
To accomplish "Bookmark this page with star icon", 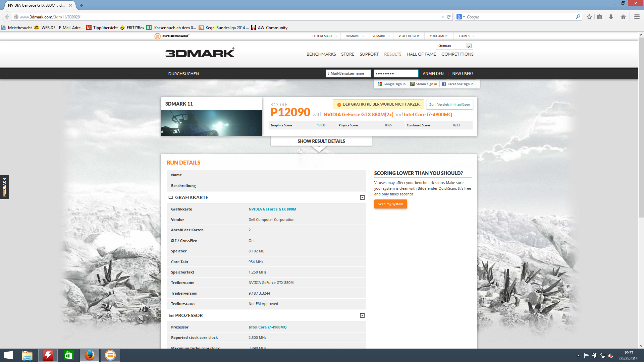I will tap(589, 17).
